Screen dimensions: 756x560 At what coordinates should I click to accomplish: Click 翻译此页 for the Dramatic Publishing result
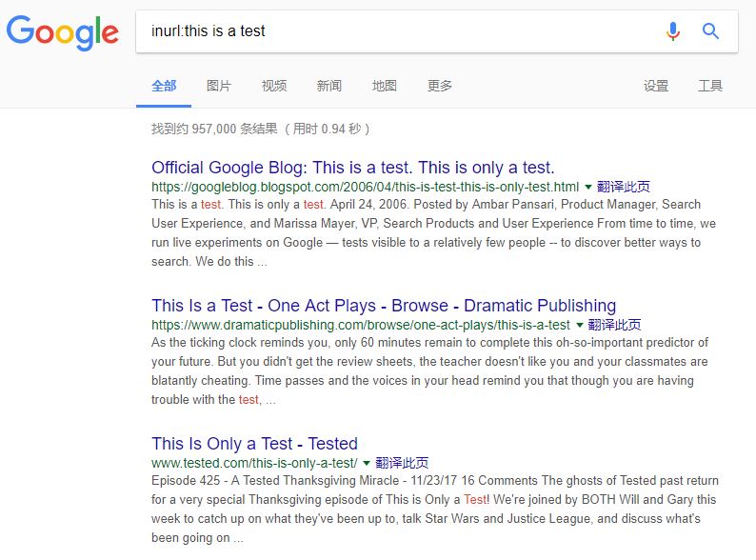coord(615,325)
